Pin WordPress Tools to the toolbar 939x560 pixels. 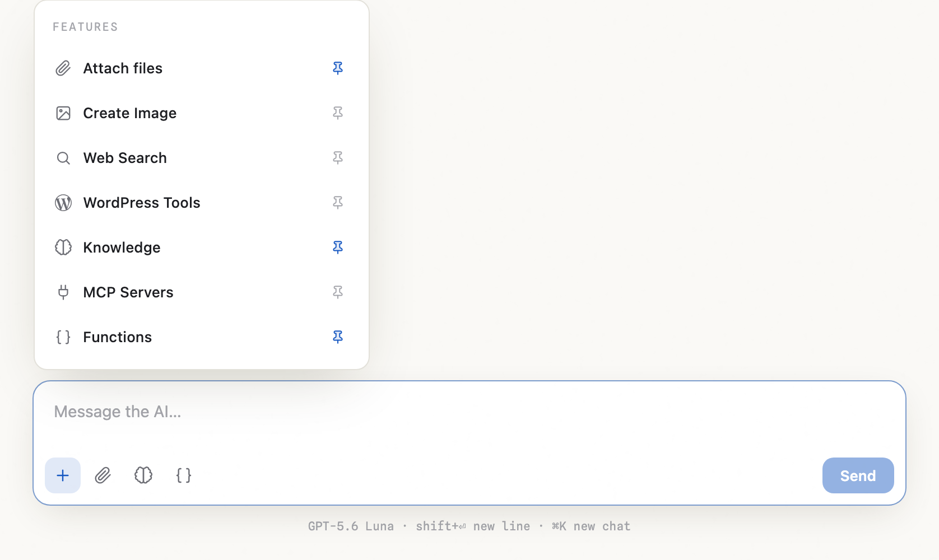pyautogui.click(x=338, y=203)
